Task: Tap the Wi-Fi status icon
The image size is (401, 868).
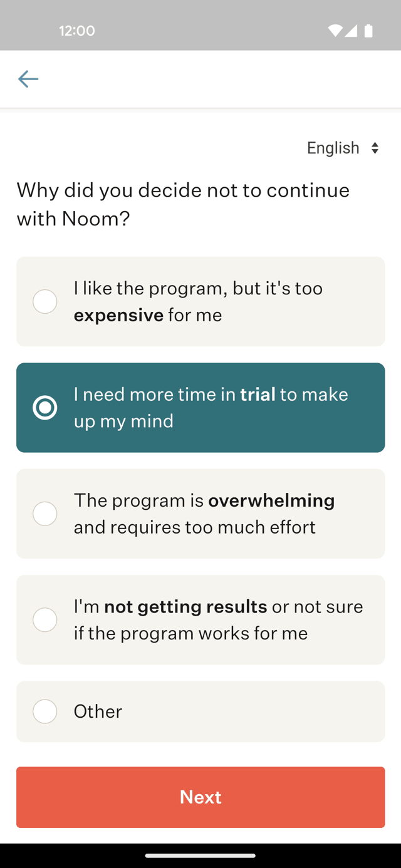Action: coord(335,31)
